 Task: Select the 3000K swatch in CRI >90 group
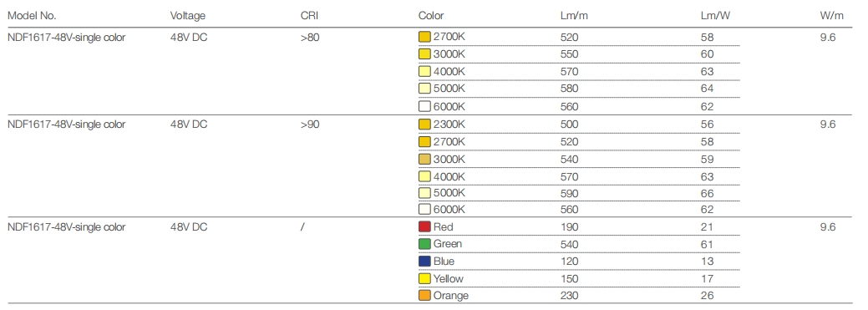pyautogui.click(x=424, y=159)
